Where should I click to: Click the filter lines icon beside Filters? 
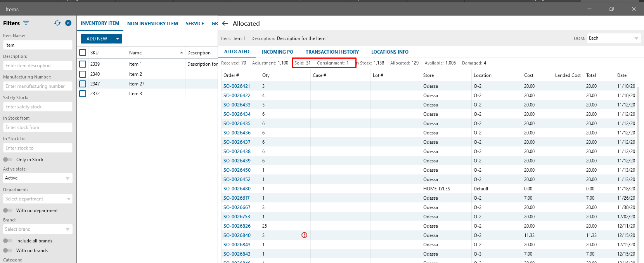(26, 23)
